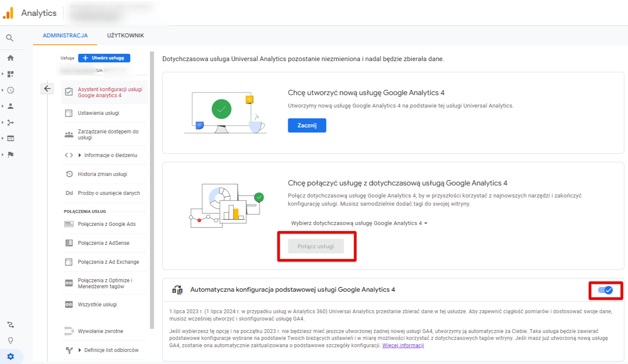Open the Więcej informacji link
Image resolution: width=628 pixels, height=364 pixels.
(x=403, y=345)
